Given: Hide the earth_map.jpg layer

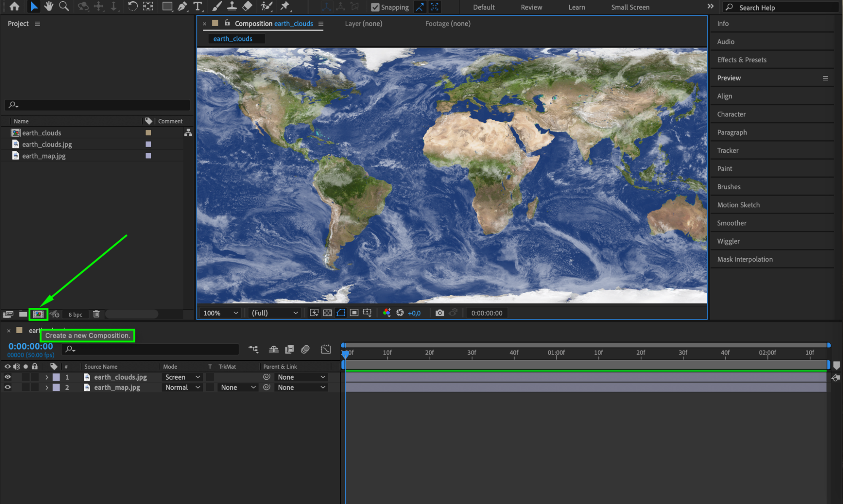Looking at the screenshot, I should [8, 387].
